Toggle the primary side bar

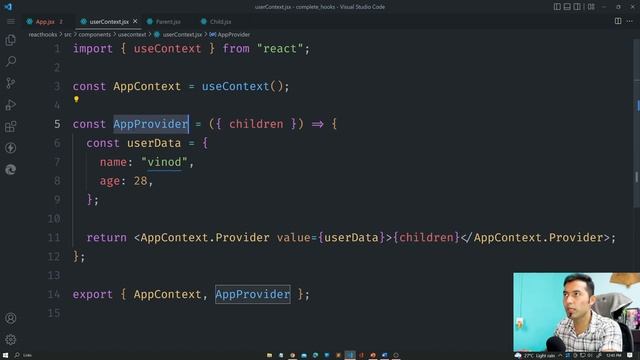[x=557, y=7]
